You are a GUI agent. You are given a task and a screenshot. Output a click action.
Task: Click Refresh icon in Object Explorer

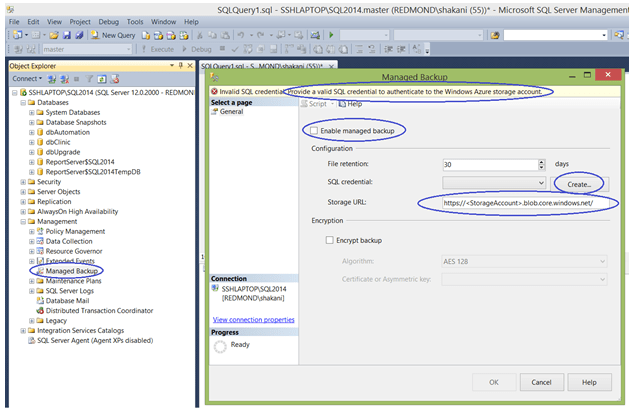[x=102, y=79]
